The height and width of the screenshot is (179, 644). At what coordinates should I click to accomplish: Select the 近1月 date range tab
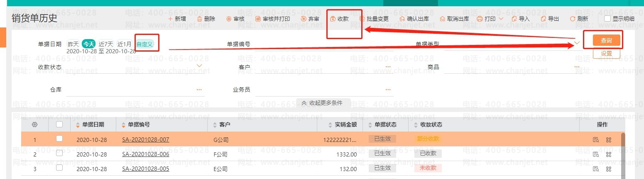(125, 44)
